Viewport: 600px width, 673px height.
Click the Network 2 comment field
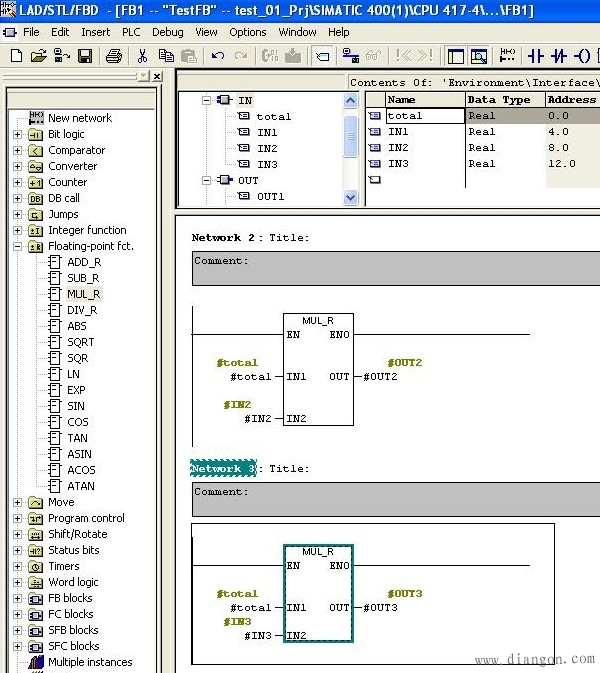[x=395, y=268]
